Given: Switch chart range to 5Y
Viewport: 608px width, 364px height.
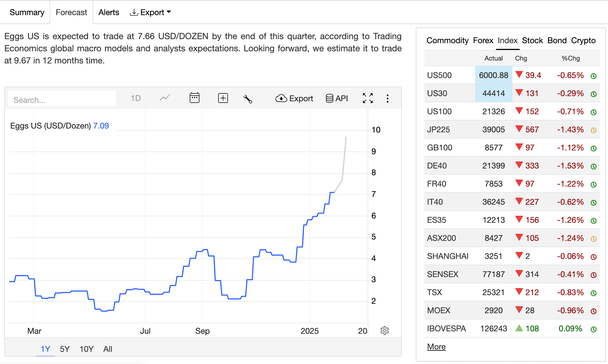Looking at the screenshot, I should coord(65,349).
